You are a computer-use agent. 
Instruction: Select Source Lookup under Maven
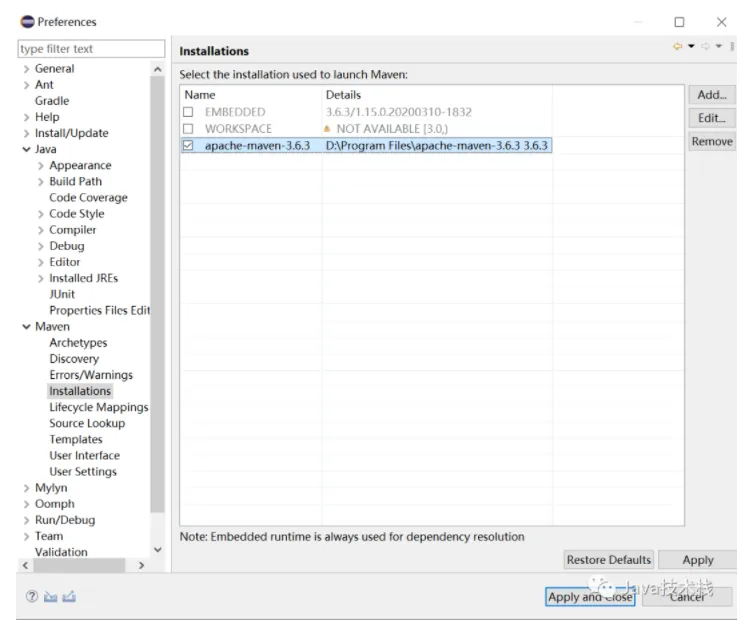pos(87,423)
